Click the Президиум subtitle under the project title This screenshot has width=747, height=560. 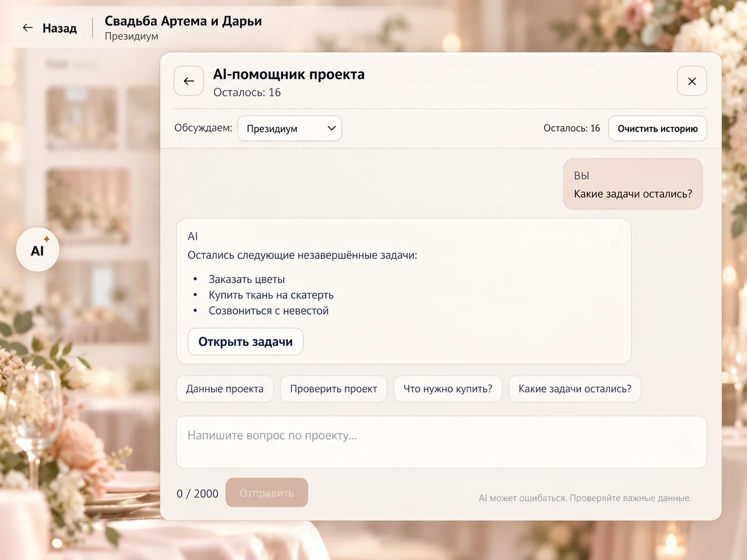pyautogui.click(x=132, y=36)
